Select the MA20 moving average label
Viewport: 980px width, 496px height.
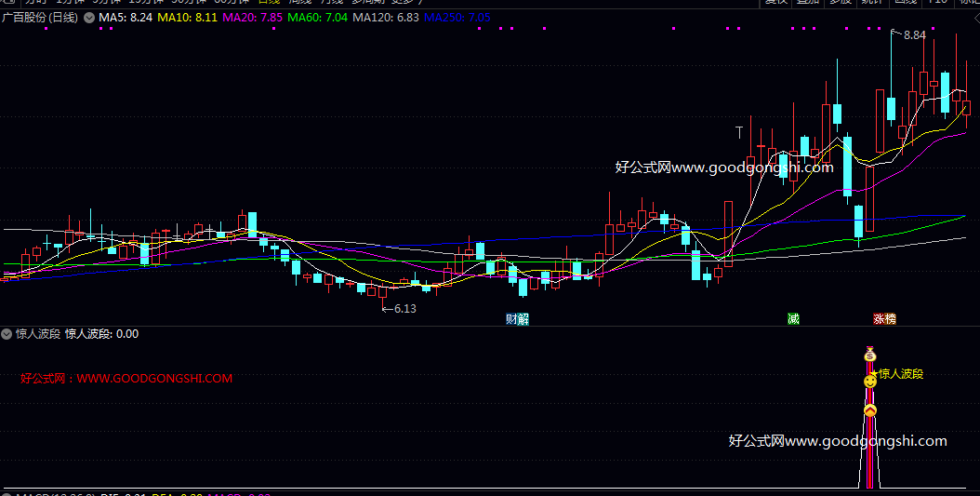(x=254, y=18)
